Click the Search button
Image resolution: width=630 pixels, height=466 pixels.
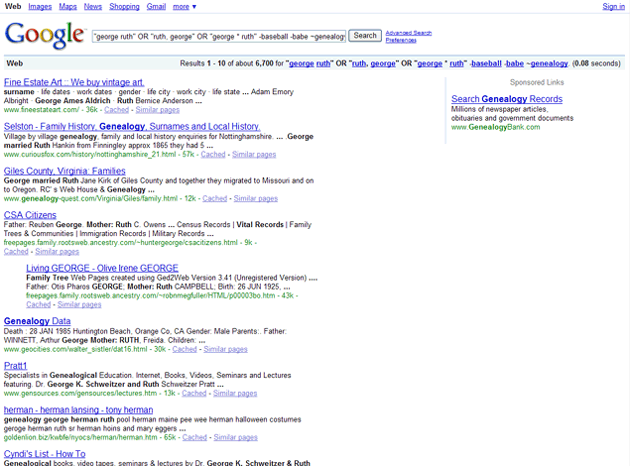pyautogui.click(x=365, y=35)
